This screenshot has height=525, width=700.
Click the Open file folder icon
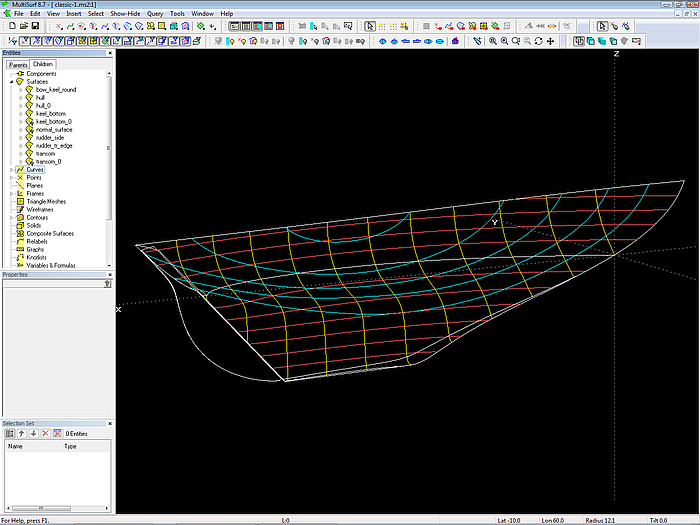tap(22, 26)
